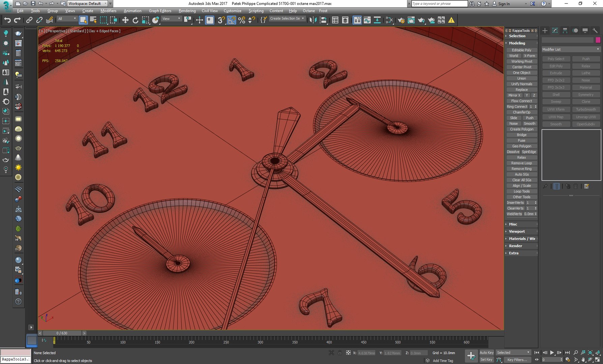The height and width of the screenshot is (364, 603).
Task: Click the Play Animation button
Action: [x=552, y=353]
